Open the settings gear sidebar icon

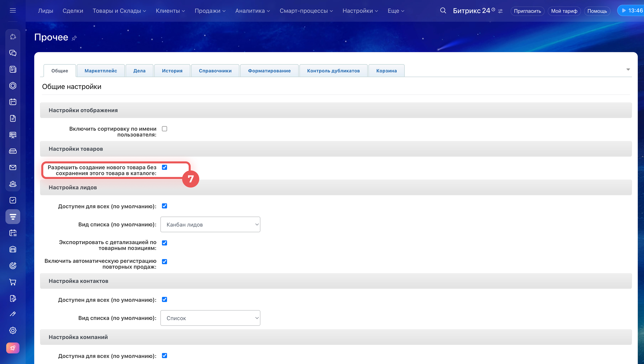(13, 330)
